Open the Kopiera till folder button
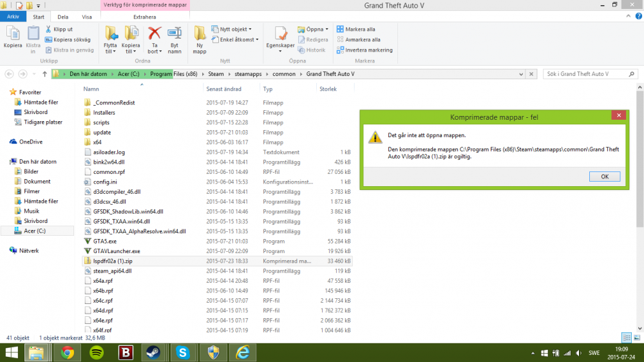This screenshot has width=644, height=362. (131, 39)
